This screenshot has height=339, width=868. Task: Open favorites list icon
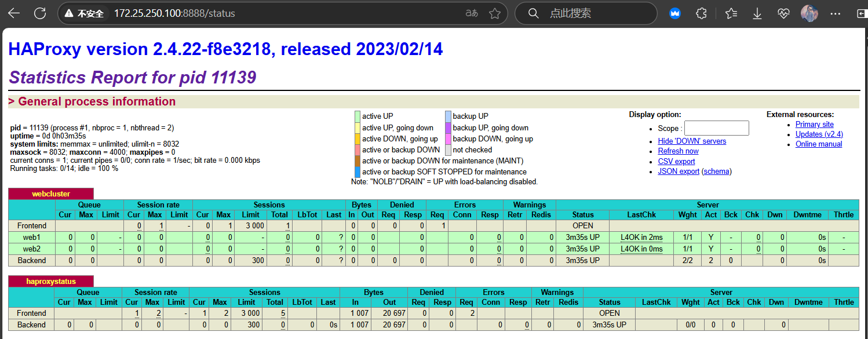coord(731,13)
